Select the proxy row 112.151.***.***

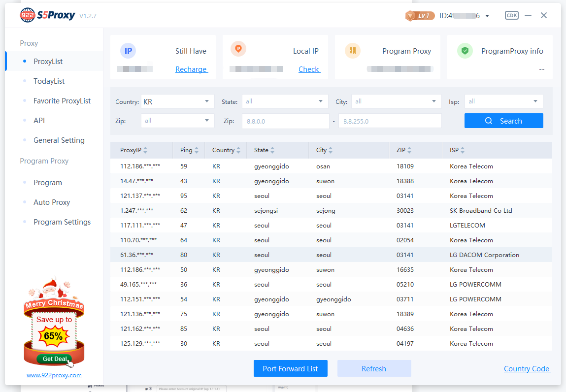click(x=331, y=299)
